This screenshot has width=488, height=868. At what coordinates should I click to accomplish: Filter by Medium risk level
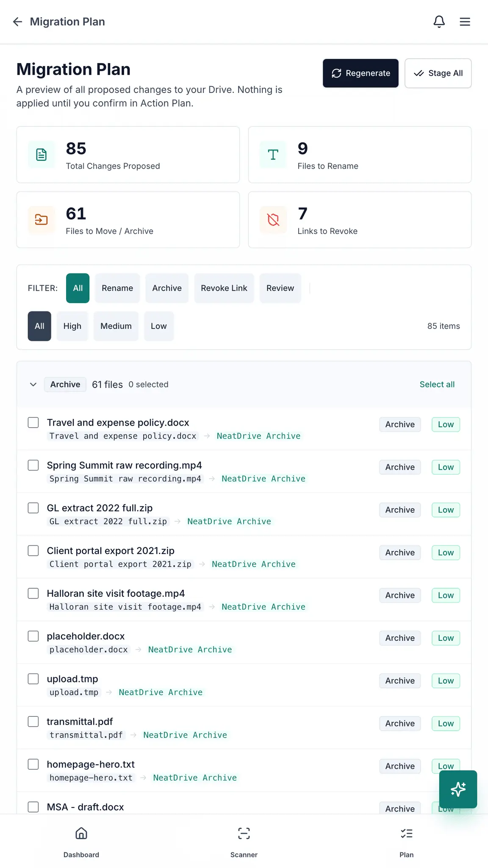tap(116, 326)
